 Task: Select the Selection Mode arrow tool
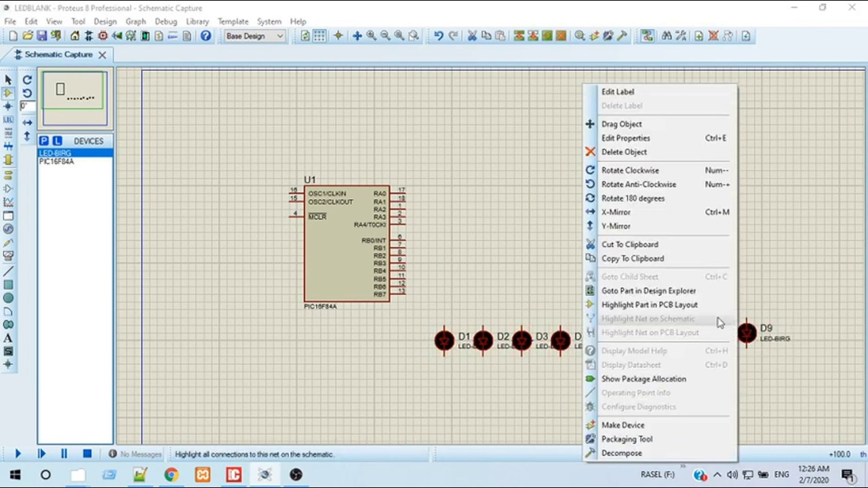tap(8, 80)
